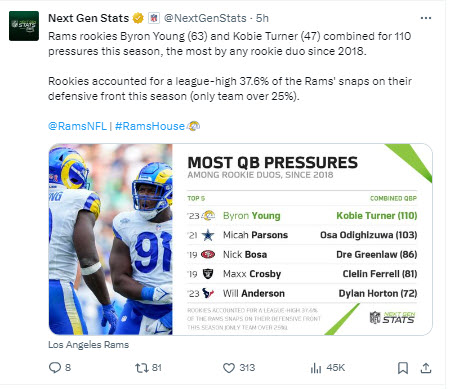Click the 81 reposts count

tap(157, 368)
